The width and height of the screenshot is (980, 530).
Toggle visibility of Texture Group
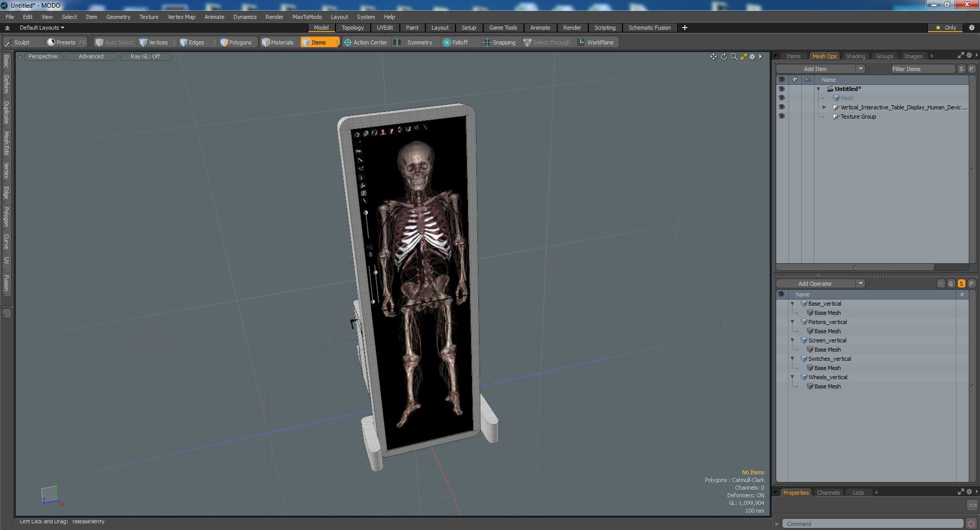click(x=781, y=117)
